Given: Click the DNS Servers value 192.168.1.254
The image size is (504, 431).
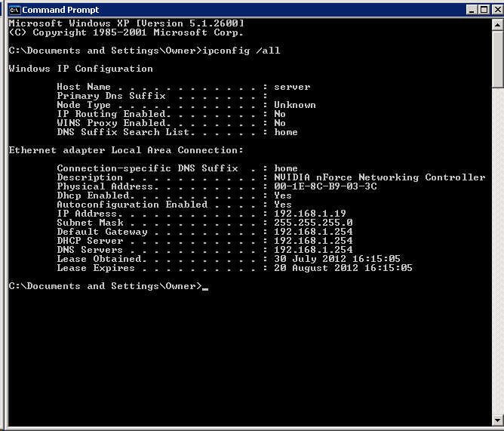Looking at the screenshot, I should pyautogui.click(x=313, y=250).
